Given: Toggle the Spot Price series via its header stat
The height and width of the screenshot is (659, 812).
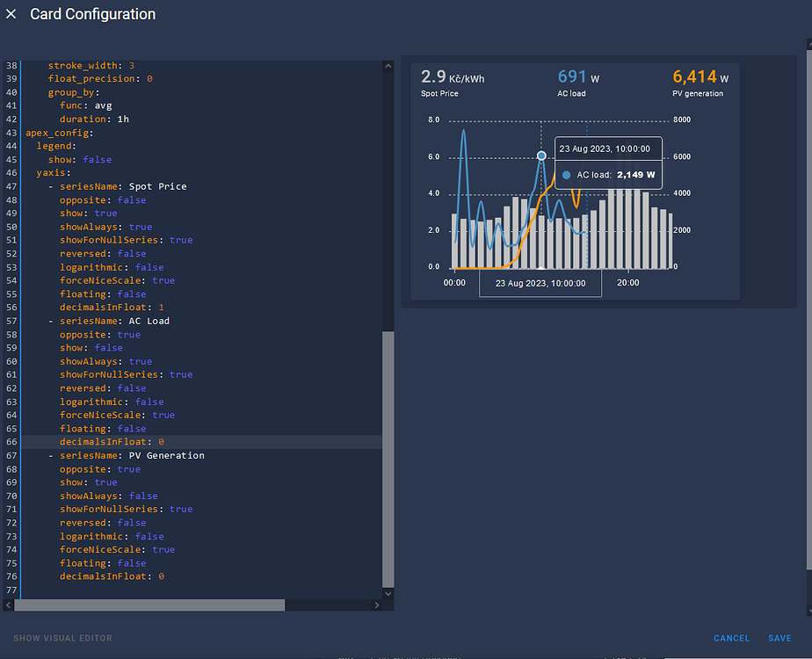Looking at the screenshot, I should click(444, 83).
